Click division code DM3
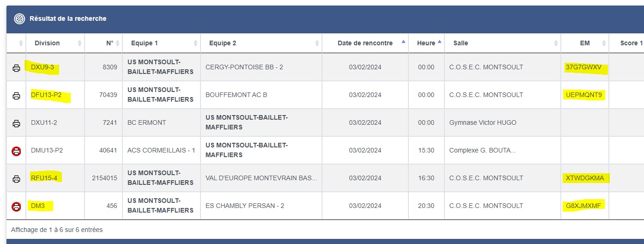Image resolution: width=644 pixels, height=244 pixels. 38,206
